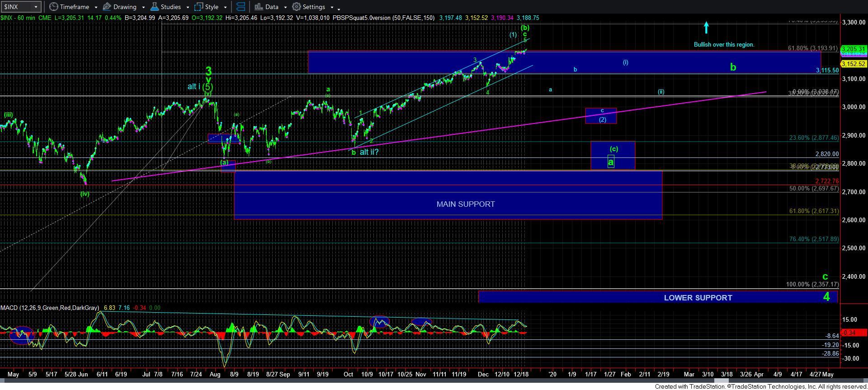Select the LOWER SUPPORT zone label
The width and height of the screenshot is (868, 390).
coord(698,298)
